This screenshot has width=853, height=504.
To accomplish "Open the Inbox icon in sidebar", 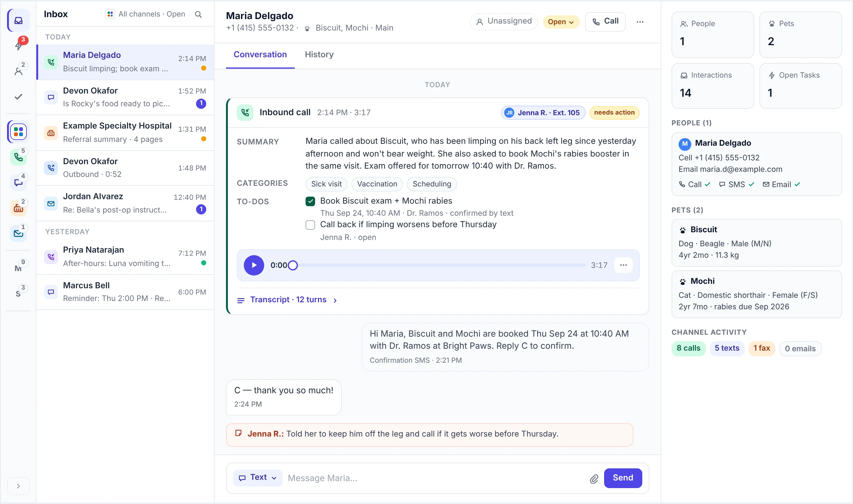I will (18, 21).
